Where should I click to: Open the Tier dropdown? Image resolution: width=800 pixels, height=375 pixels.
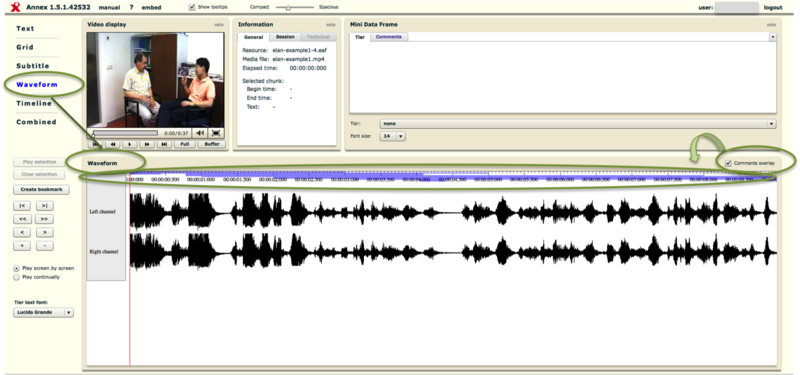578,124
